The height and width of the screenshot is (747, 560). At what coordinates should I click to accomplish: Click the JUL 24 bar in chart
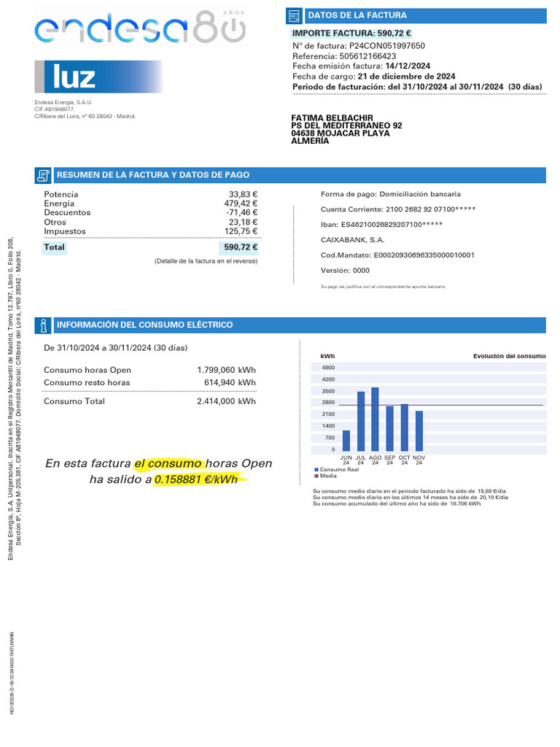pos(361,422)
